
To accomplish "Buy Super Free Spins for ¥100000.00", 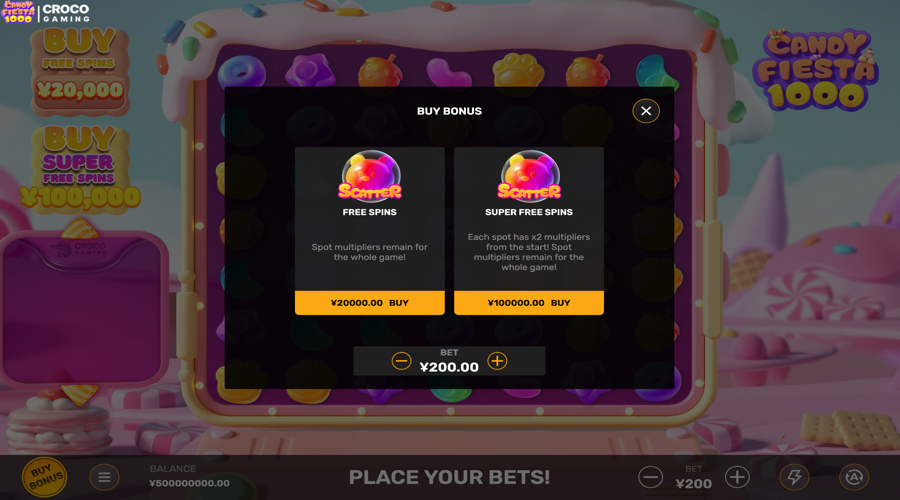I will pyautogui.click(x=529, y=303).
